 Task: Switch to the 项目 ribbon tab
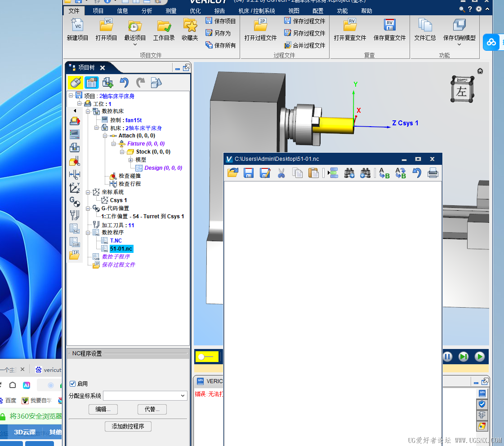[x=98, y=11]
